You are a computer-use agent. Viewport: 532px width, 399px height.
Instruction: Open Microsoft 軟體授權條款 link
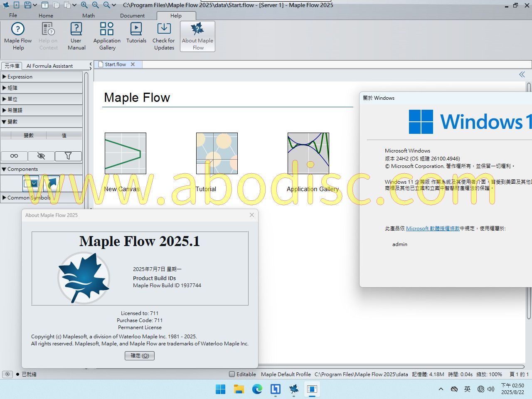coord(433,228)
